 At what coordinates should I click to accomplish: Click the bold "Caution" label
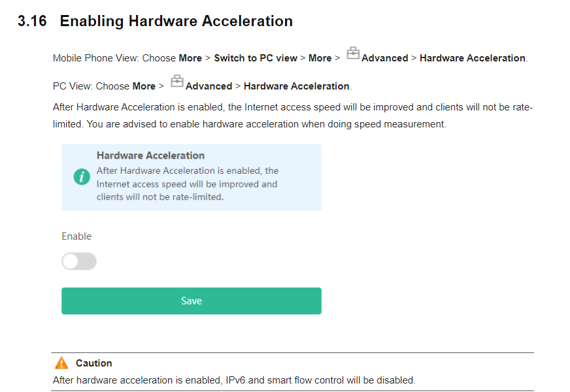[93, 363]
